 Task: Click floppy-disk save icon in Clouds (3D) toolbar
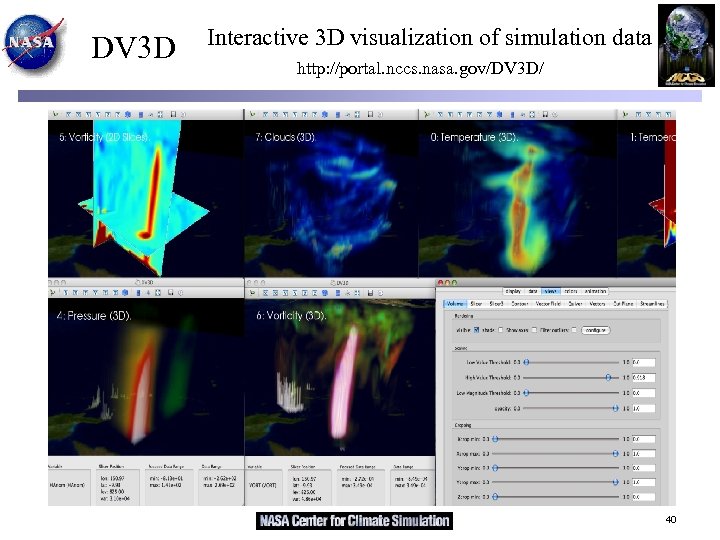click(370, 114)
